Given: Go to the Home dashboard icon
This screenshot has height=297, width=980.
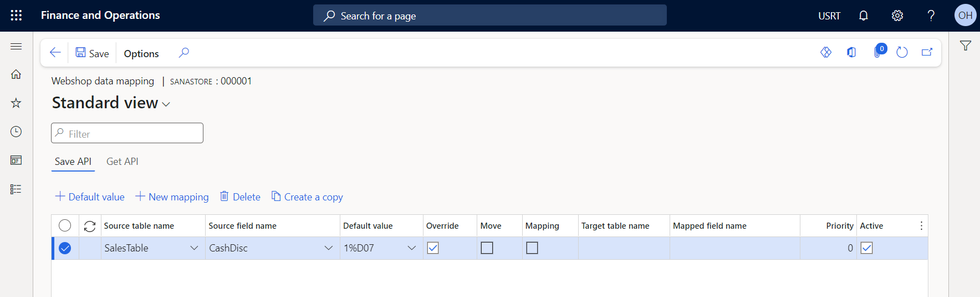Looking at the screenshot, I should point(16,74).
